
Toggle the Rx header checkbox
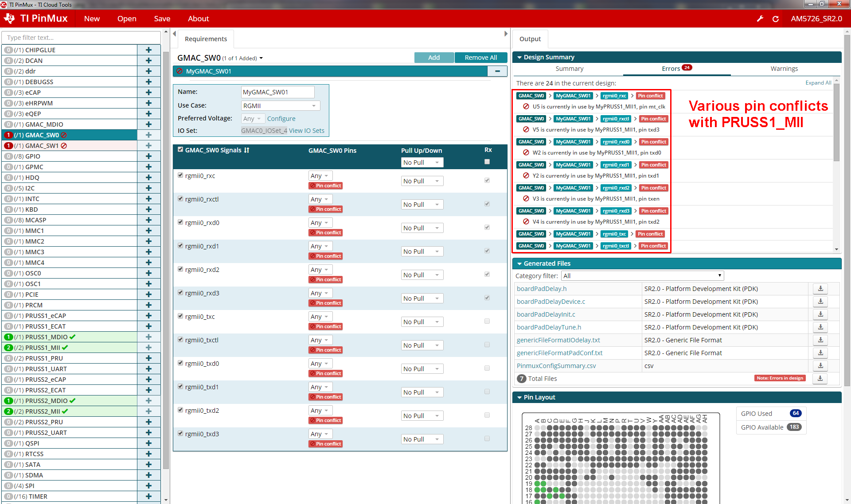487,162
